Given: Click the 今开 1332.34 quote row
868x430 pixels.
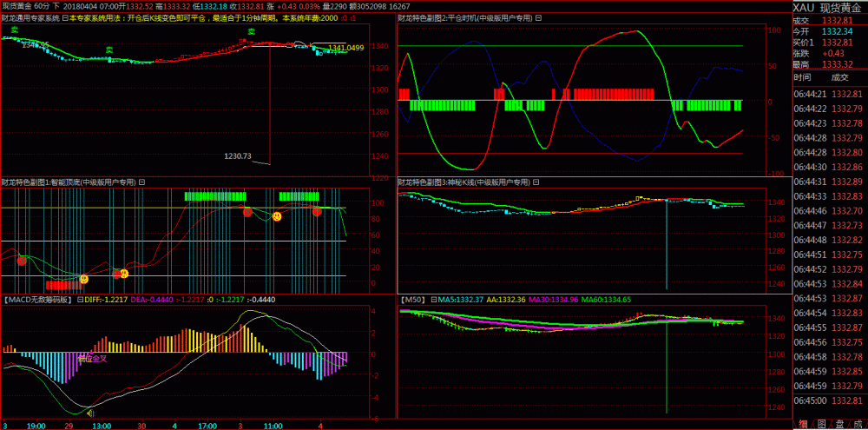Looking at the screenshot, I should coord(831,31).
